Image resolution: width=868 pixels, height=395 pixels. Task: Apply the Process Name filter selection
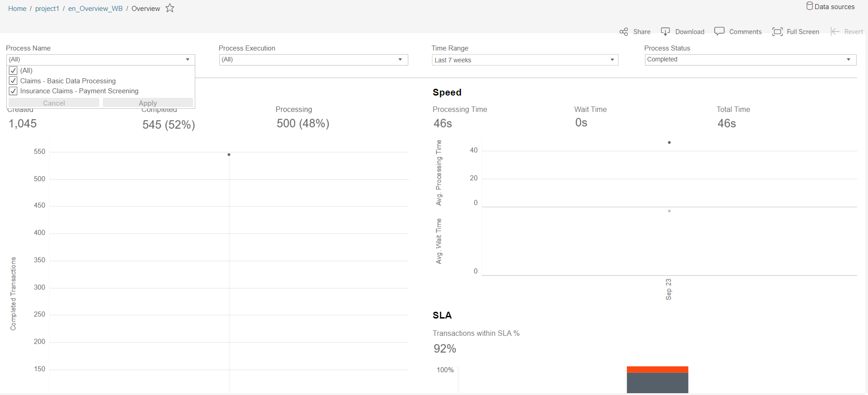pyautogui.click(x=148, y=103)
